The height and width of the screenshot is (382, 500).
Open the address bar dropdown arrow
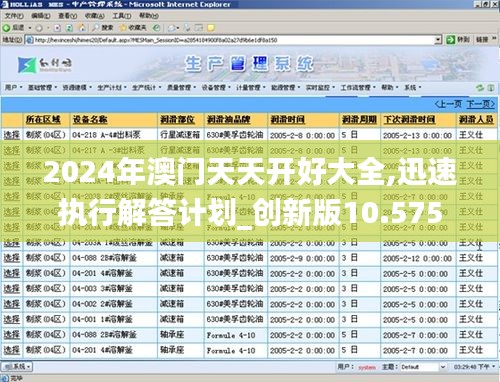[438, 40]
